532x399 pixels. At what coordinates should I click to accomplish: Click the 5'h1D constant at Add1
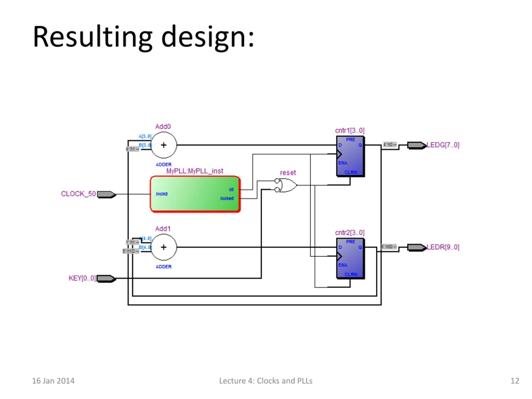pos(131,251)
